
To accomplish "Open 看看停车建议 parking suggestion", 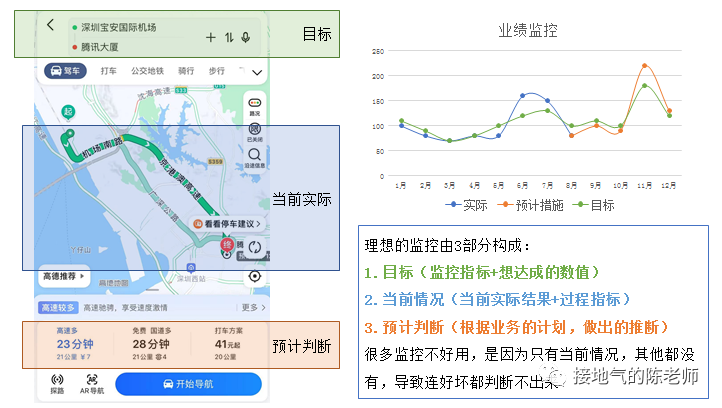I will (228, 224).
